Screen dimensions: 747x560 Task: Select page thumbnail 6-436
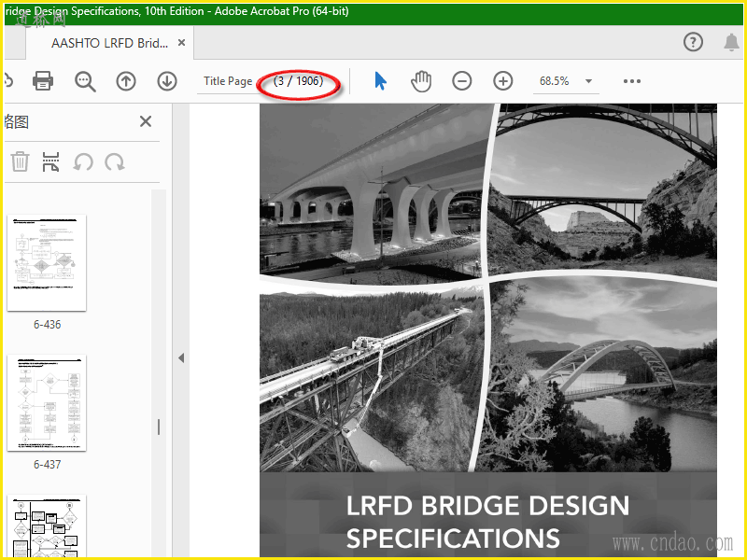click(x=47, y=263)
